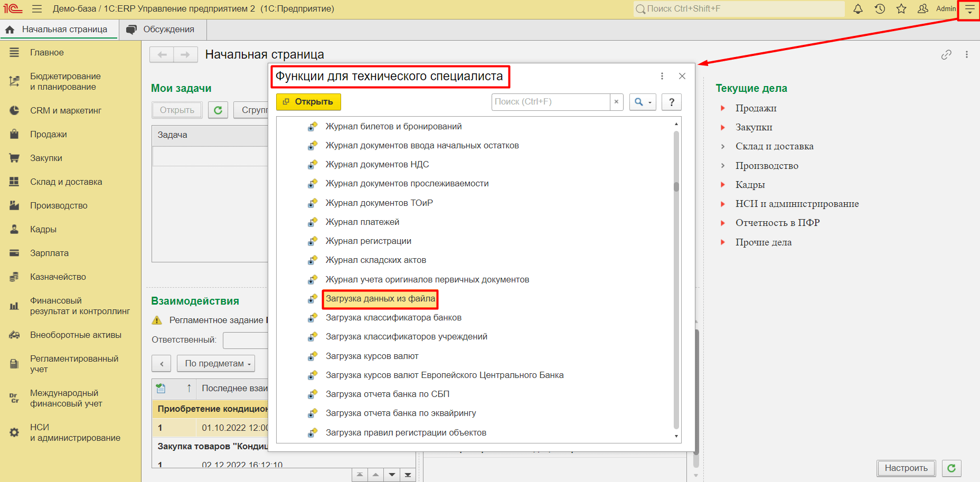This screenshot has width=980, height=482.
Task: Open favorites via the star icon
Action: [901, 8]
